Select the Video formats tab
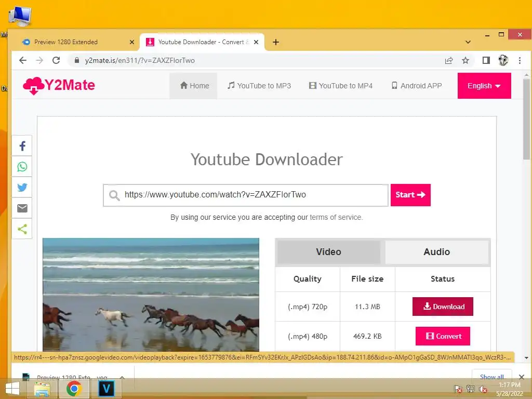The height and width of the screenshot is (399, 532). [328, 252]
